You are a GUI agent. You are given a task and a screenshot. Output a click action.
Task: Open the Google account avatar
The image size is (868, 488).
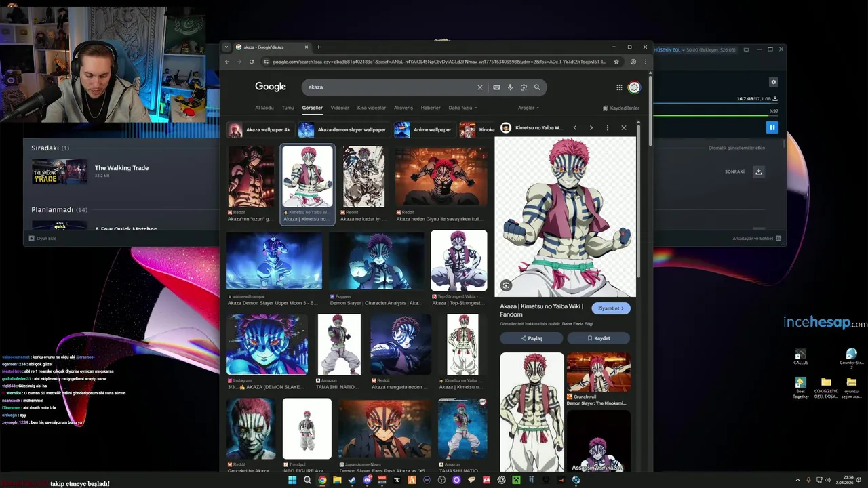coord(634,87)
